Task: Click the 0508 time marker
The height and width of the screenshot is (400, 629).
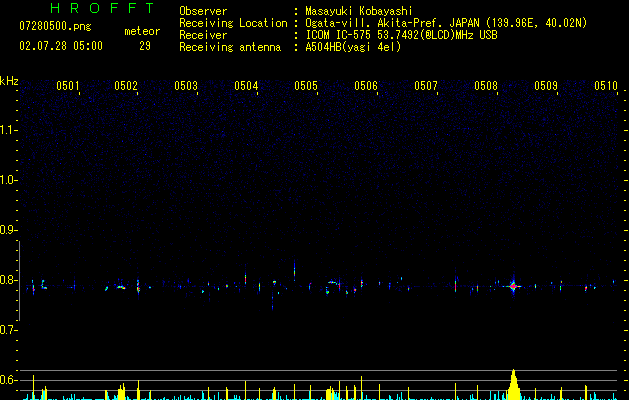Action: (486, 86)
